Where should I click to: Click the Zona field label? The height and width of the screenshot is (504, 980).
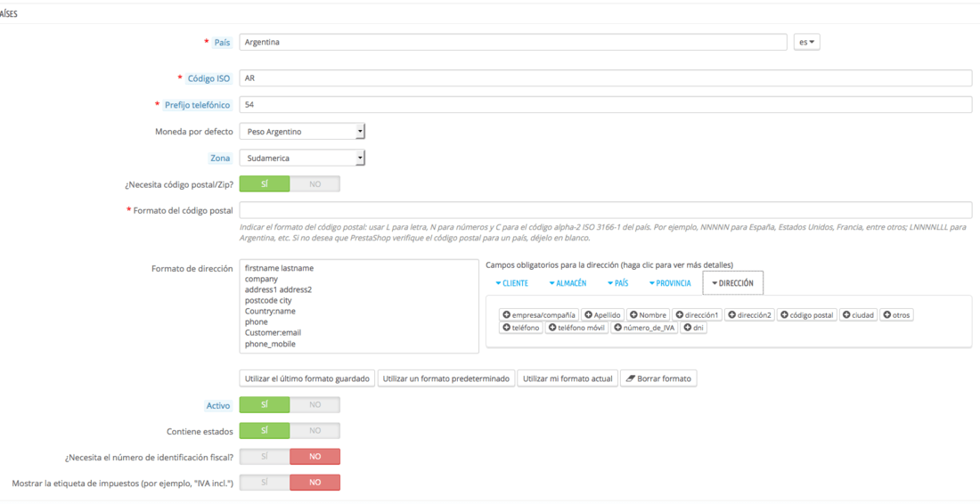(219, 158)
